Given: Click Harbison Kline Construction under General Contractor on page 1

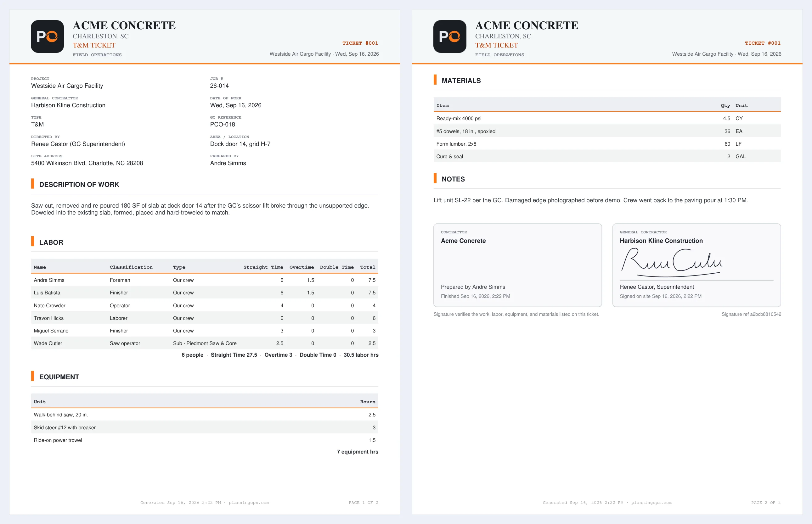Looking at the screenshot, I should pyautogui.click(x=68, y=105).
